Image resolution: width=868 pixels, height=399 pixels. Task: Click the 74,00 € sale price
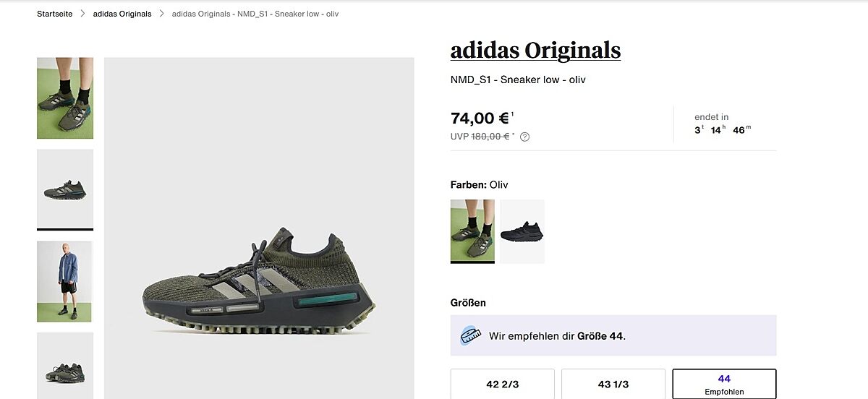pyautogui.click(x=480, y=119)
